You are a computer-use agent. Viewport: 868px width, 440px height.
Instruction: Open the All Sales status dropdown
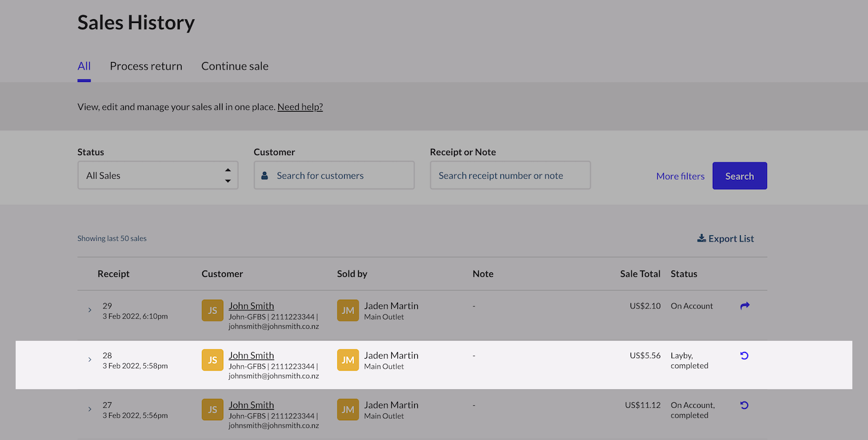157,175
